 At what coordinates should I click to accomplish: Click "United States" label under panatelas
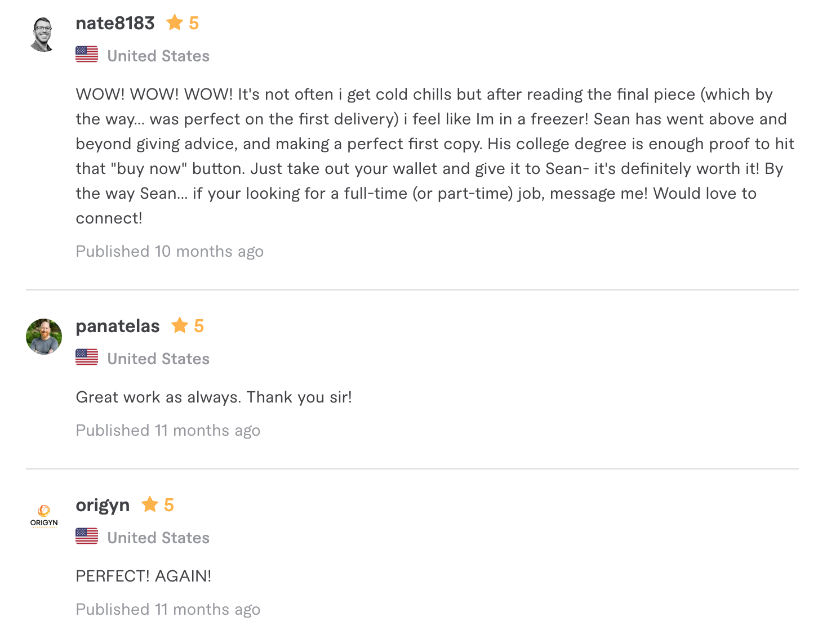[158, 359]
